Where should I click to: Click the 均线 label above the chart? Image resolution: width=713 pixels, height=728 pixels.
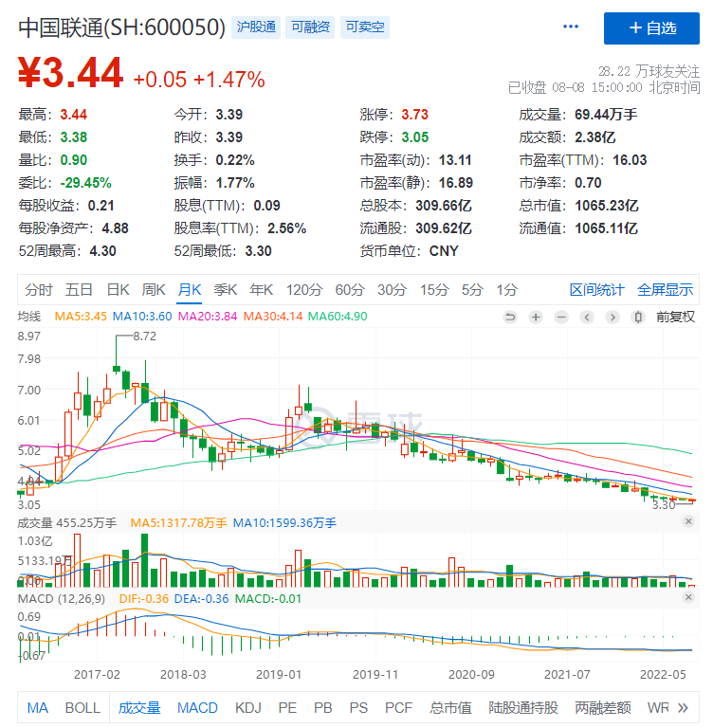28,317
